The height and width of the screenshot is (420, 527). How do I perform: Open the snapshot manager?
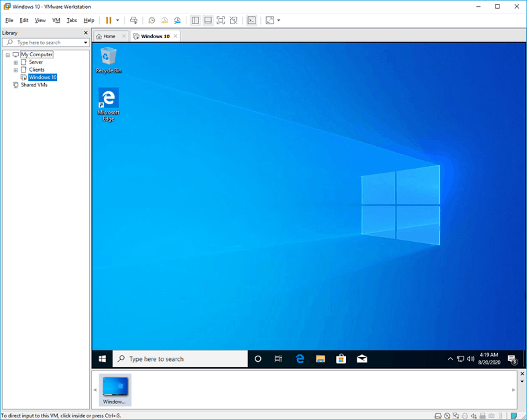tap(177, 21)
